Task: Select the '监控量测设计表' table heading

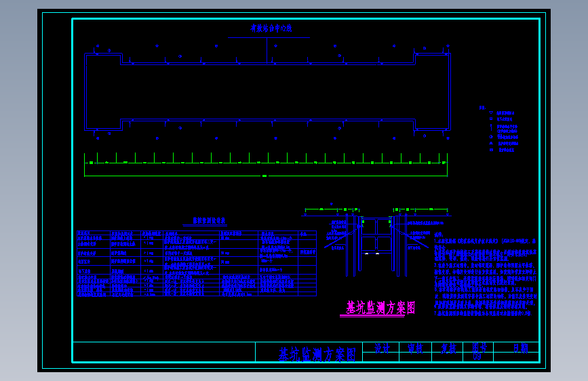Action: pyautogui.click(x=210, y=220)
